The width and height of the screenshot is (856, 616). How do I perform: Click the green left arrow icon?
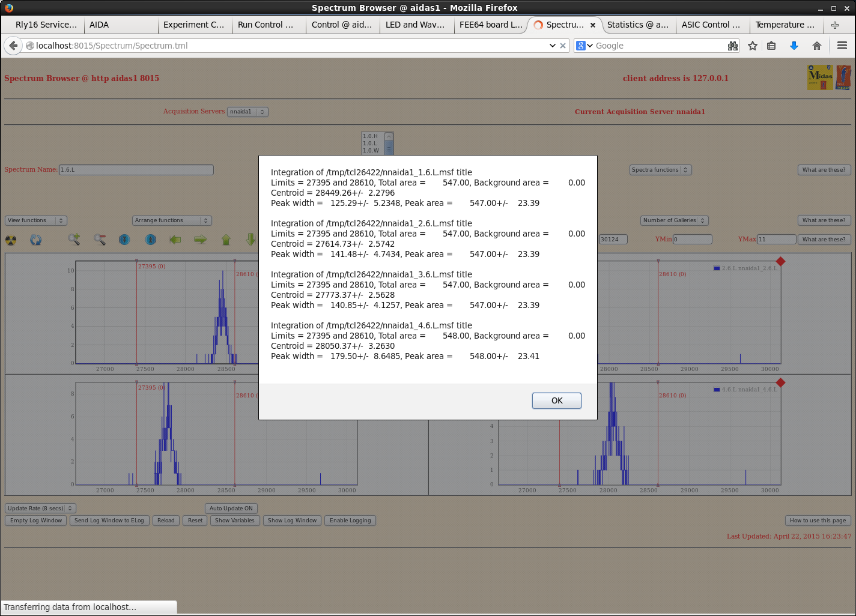click(175, 240)
